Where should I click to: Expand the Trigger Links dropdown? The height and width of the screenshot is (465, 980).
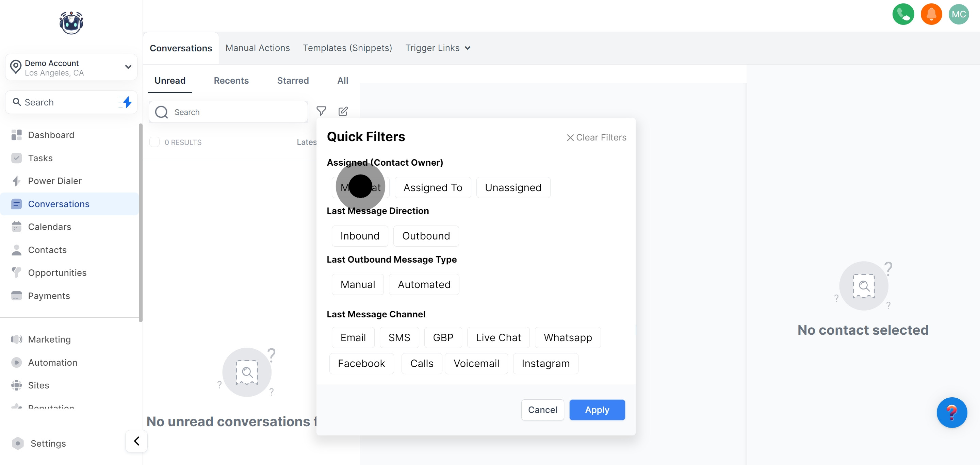click(x=438, y=48)
